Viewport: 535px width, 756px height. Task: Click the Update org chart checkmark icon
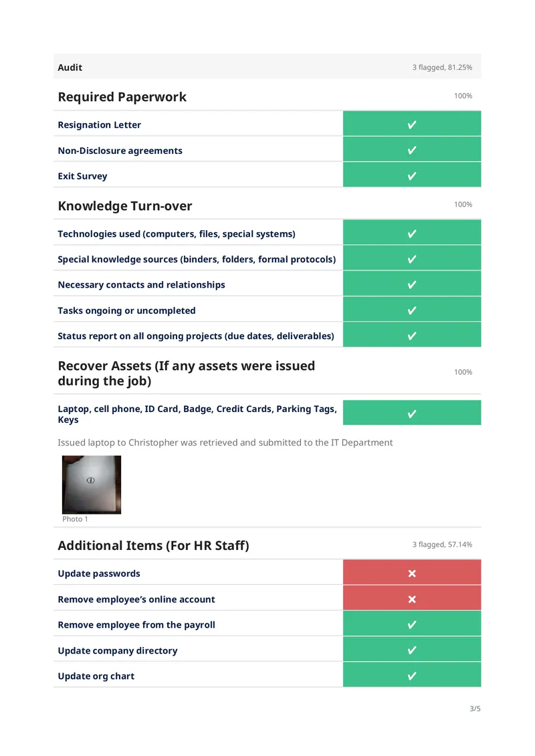point(411,676)
